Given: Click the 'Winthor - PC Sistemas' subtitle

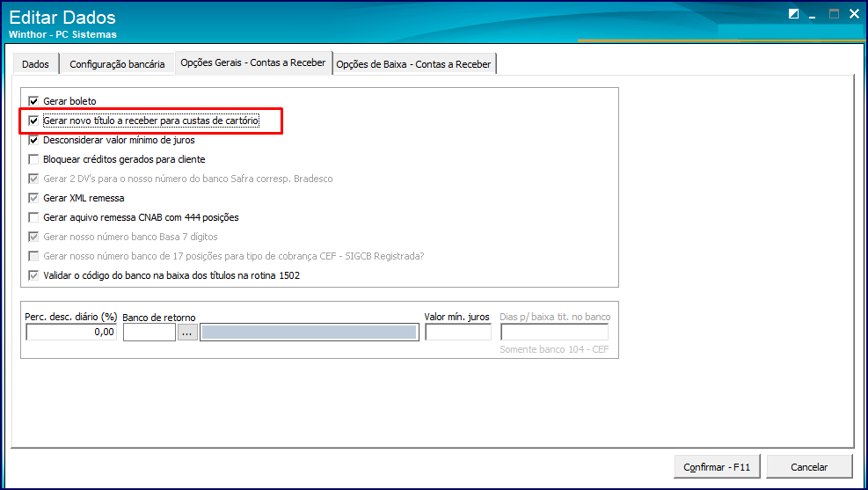Looking at the screenshot, I should coord(62,34).
